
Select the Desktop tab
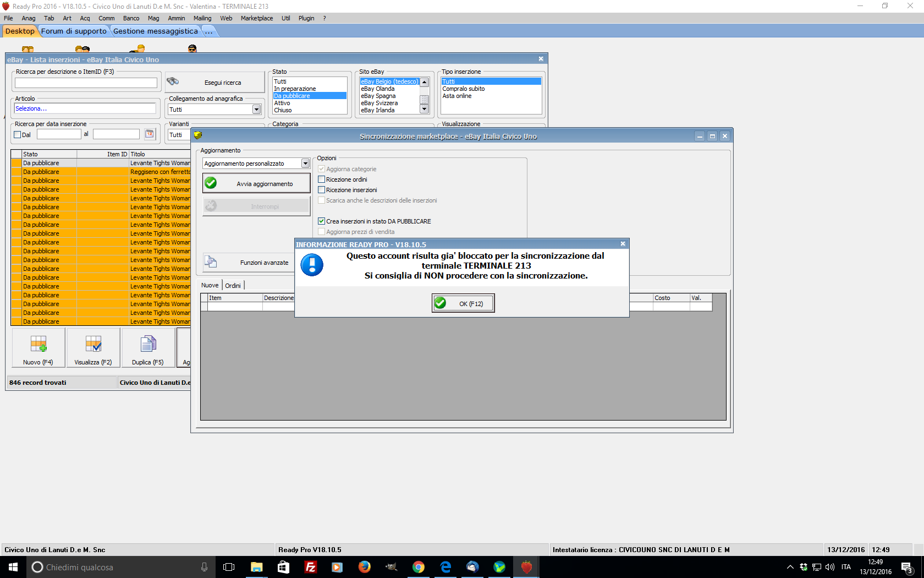tap(20, 31)
